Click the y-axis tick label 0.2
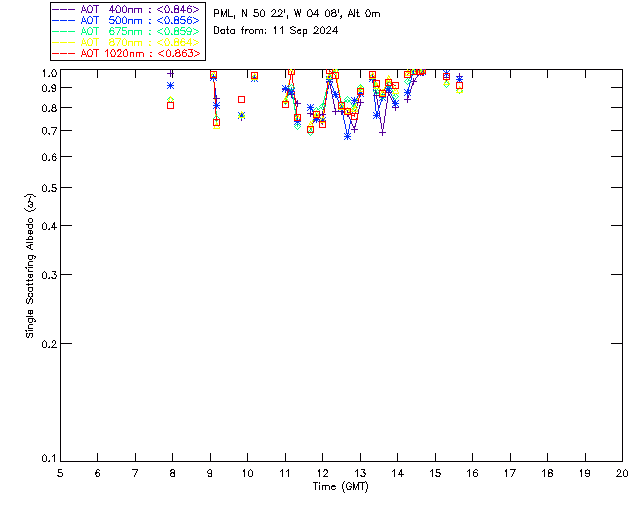Screen dimensions: 640x512 click(48, 343)
